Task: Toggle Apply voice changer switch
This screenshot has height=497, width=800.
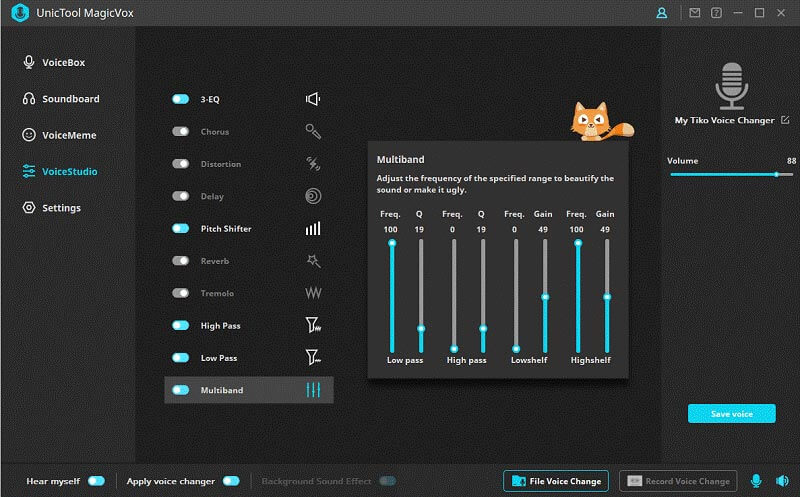Action: pos(231,481)
